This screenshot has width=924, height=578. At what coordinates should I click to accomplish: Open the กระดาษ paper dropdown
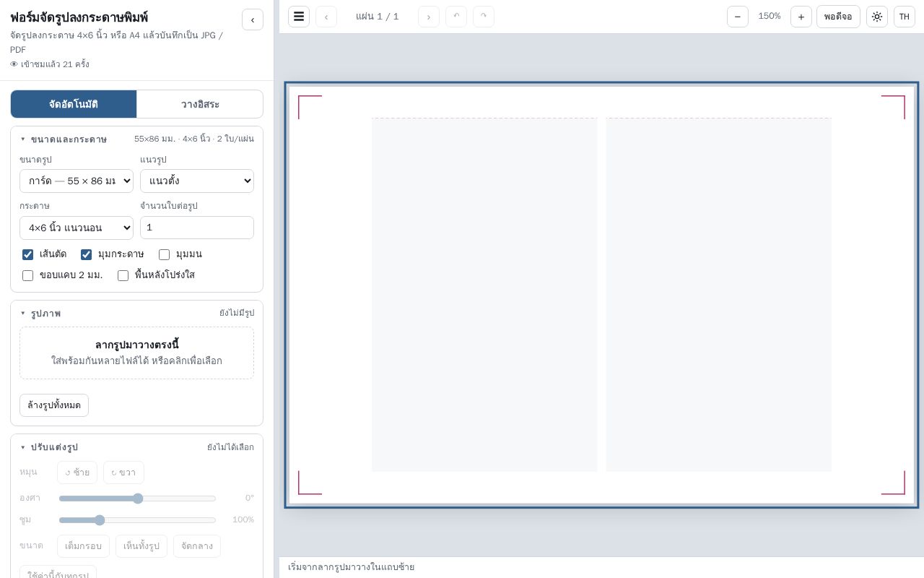pyautogui.click(x=77, y=228)
